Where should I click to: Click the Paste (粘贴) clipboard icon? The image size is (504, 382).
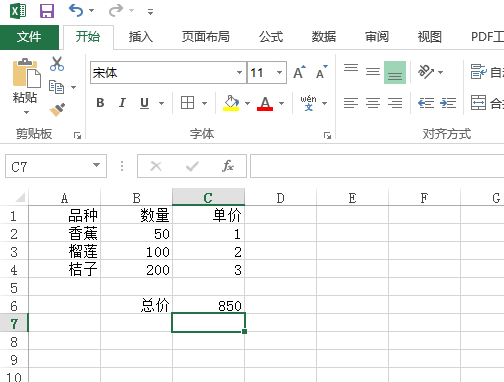[x=26, y=73]
